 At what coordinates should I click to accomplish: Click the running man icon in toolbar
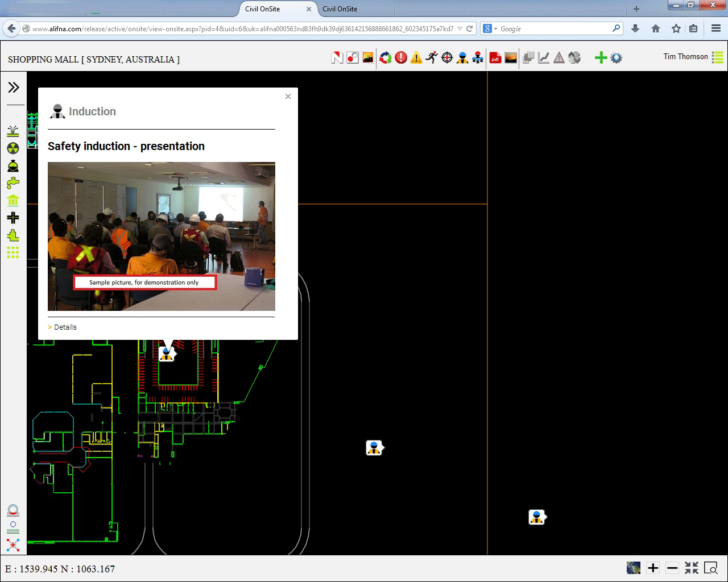pos(432,57)
